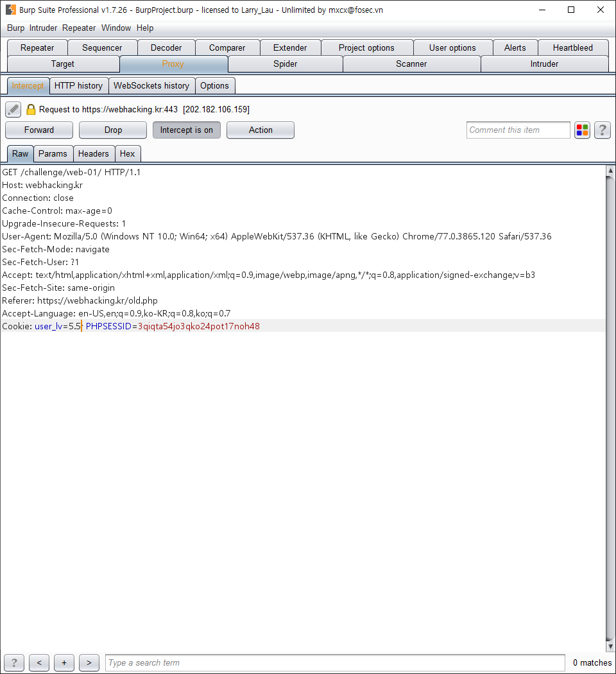
Task: Switch to the Headers request view
Action: [93, 153]
